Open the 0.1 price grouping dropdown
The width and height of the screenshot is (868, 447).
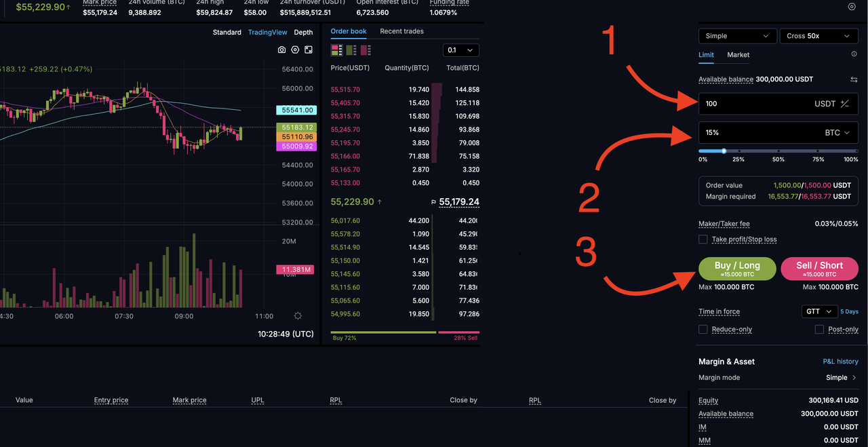coord(461,50)
